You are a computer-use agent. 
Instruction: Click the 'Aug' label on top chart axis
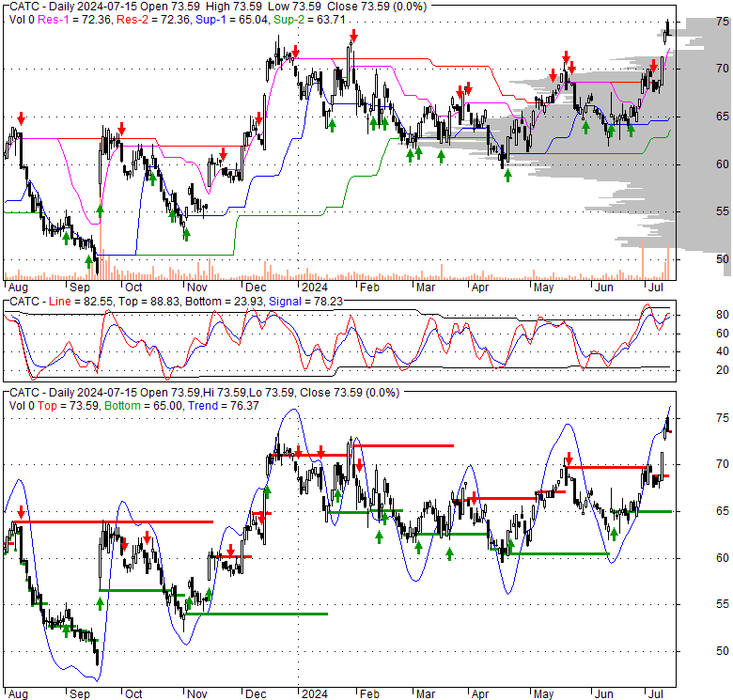tap(18, 288)
